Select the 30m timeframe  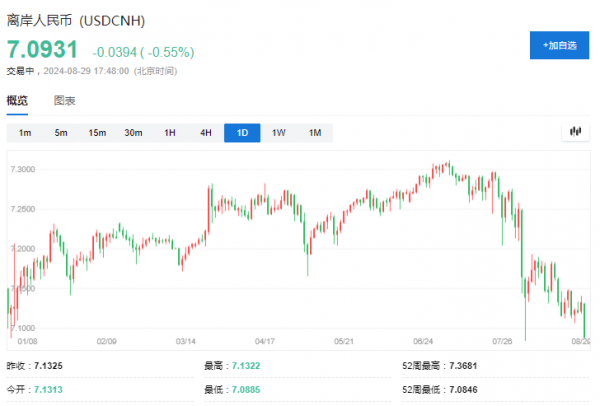133,133
